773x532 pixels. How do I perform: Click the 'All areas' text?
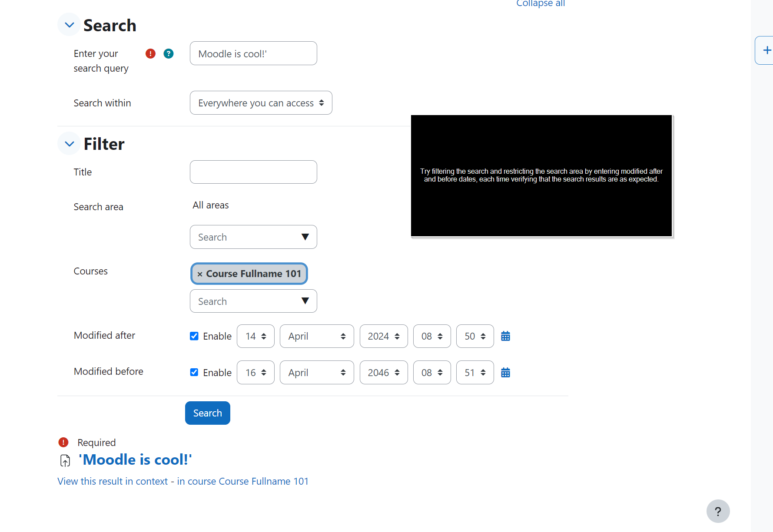[211, 205]
